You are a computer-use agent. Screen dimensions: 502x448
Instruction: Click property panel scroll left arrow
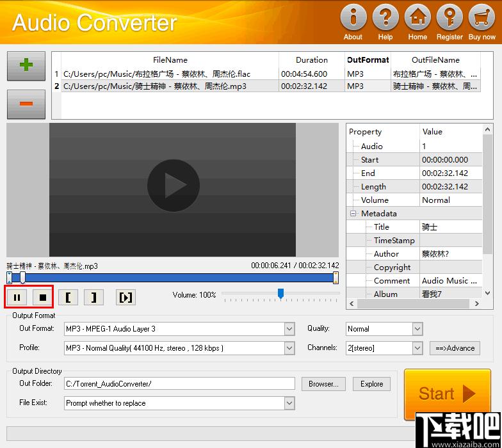pos(352,303)
